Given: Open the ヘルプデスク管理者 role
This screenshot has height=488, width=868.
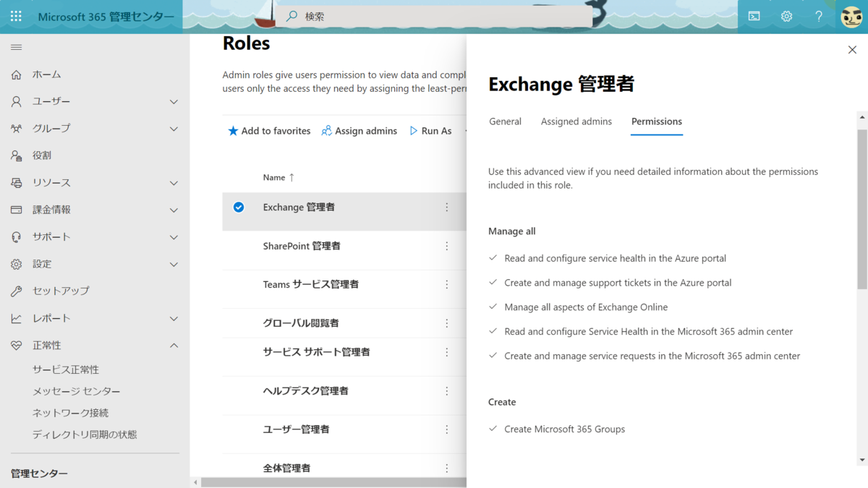Looking at the screenshot, I should (x=305, y=390).
